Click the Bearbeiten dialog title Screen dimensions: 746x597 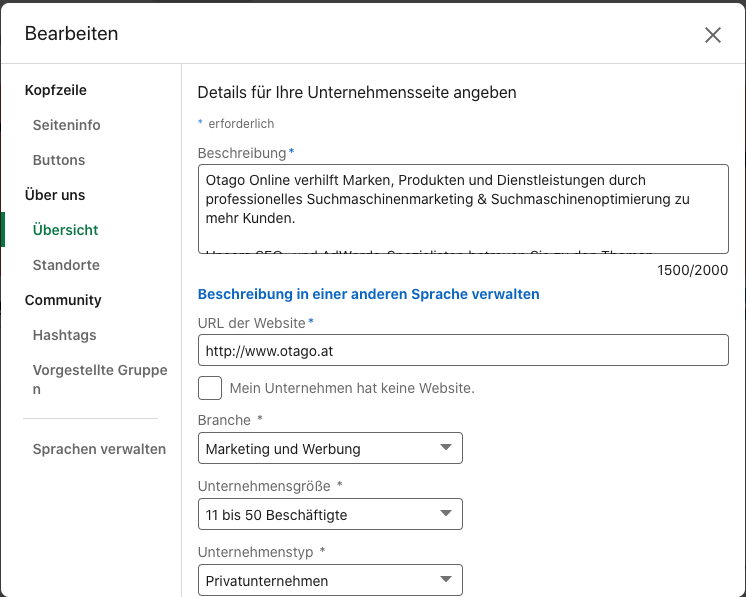(x=71, y=34)
